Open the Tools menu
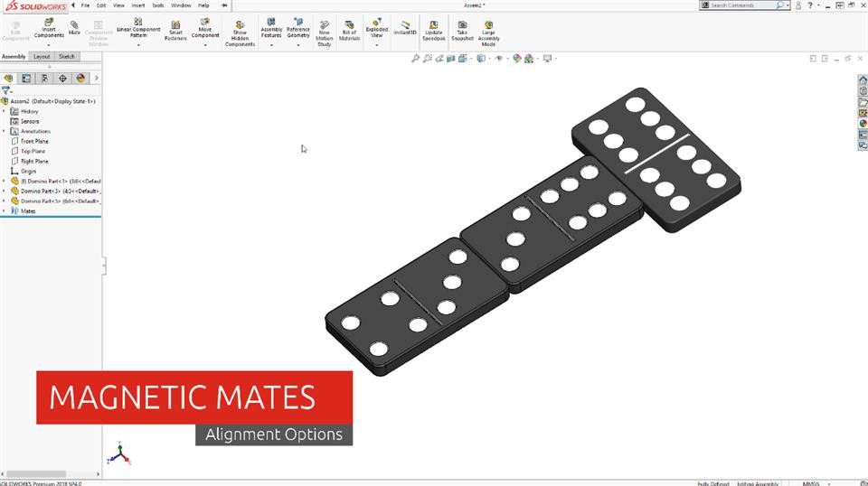The width and height of the screenshot is (868, 486). 157,5
